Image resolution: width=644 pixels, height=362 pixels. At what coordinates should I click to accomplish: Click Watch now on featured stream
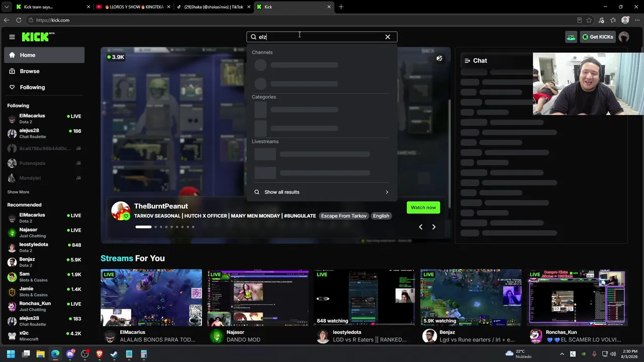tap(423, 208)
